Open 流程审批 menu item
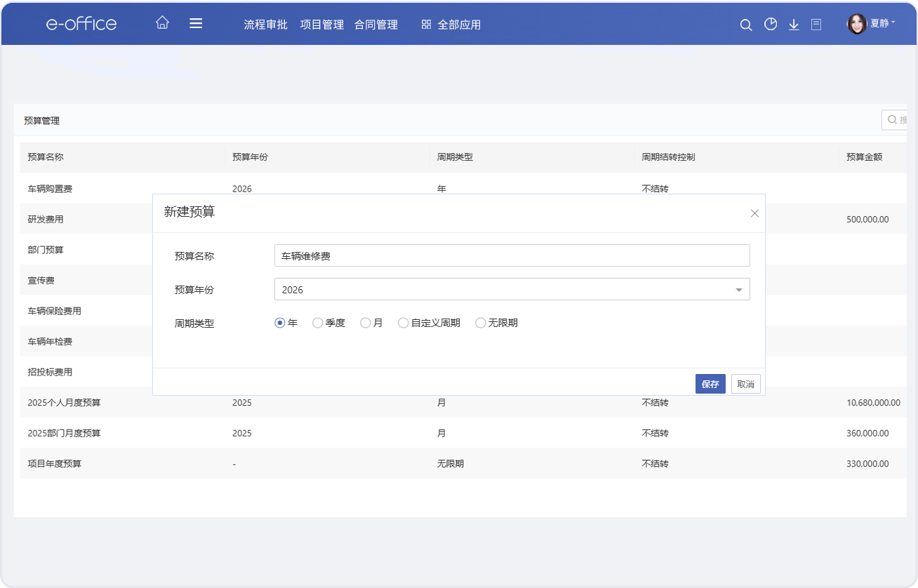This screenshot has height=588, width=918. 265,25
